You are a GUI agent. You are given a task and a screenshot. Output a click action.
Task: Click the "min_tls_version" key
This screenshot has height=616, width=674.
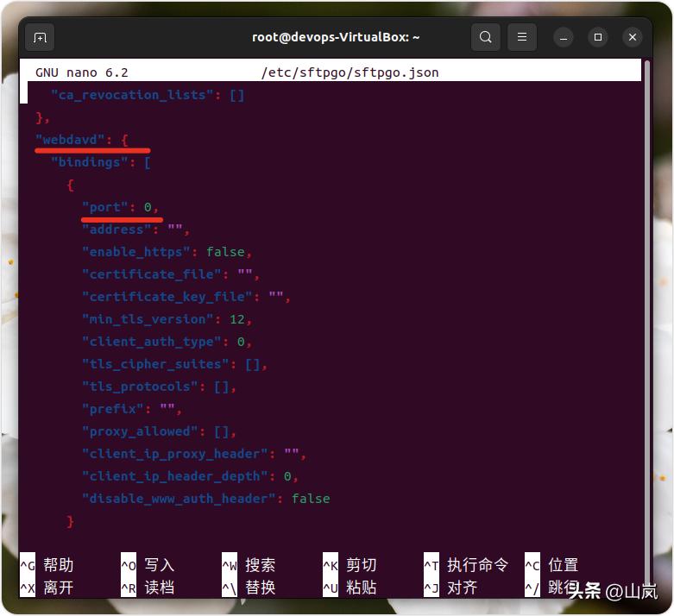click(148, 319)
